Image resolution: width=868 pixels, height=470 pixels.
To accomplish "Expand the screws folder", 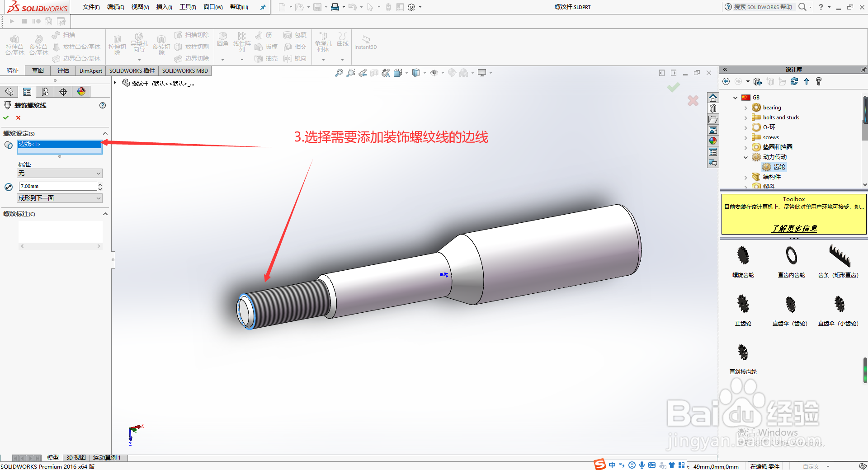I will coord(746,138).
